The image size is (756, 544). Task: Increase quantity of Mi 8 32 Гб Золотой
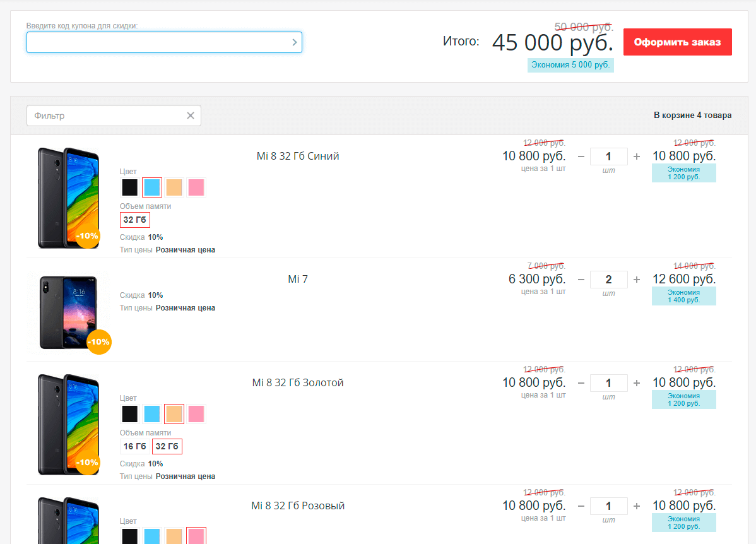click(637, 383)
